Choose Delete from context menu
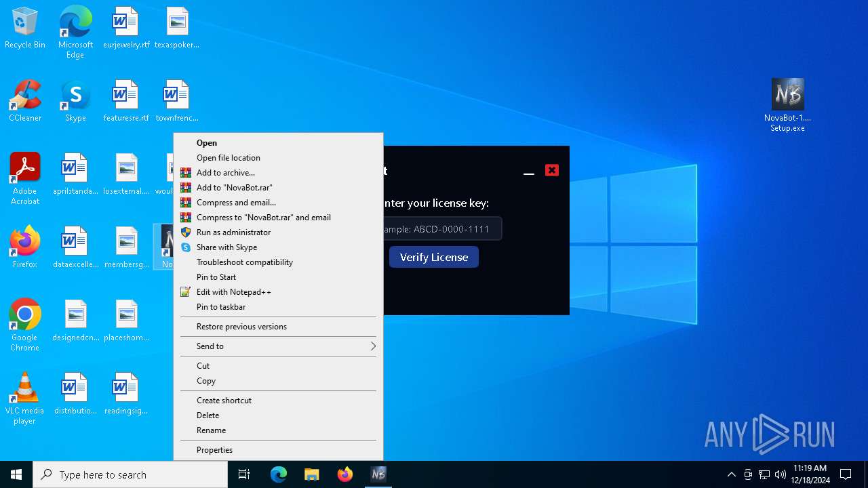Image resolution: width=868 pixels, height=488 pixels. [278, 415]
